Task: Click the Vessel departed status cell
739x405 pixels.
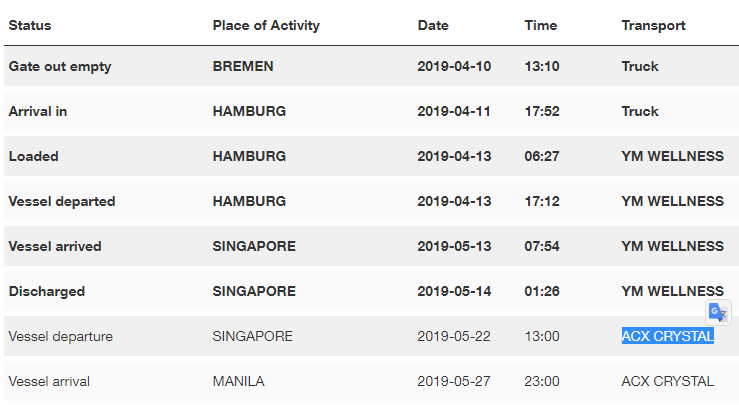Action: [62, 201]
